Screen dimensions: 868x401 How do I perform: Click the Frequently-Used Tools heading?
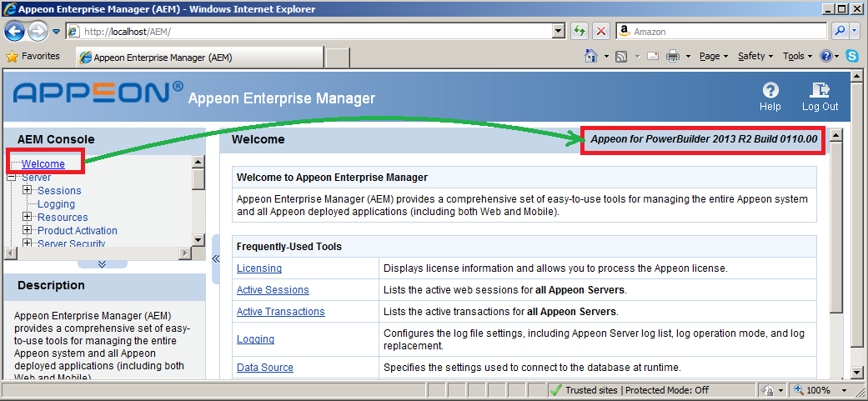pos(289,247)
